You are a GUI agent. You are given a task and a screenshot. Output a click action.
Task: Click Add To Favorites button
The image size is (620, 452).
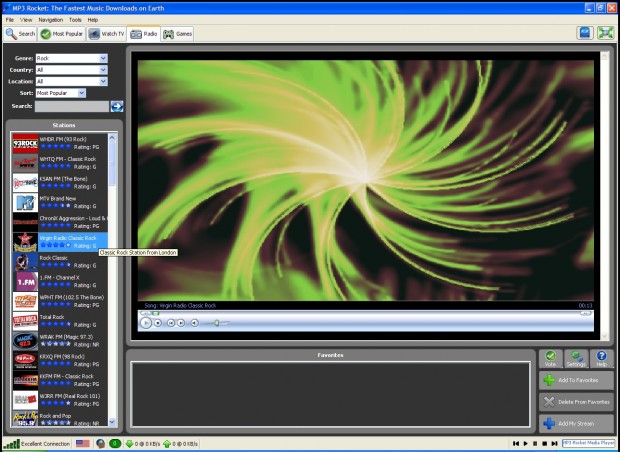point(577,380)
